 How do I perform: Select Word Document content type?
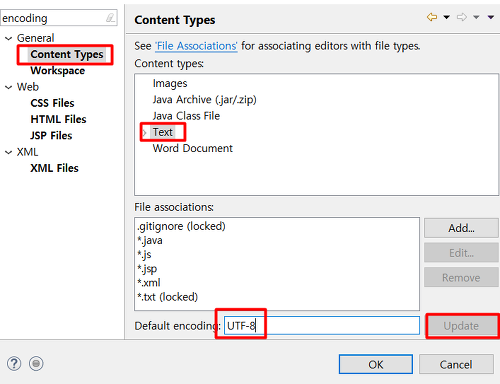(193, 148)
